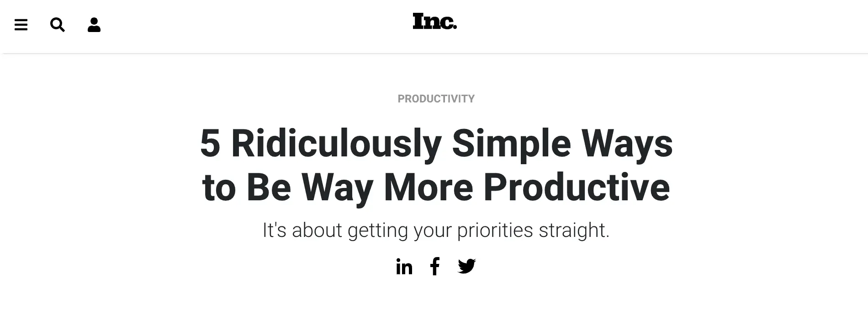
Task: Click the word 'priorities' in the subheading
Action: (x=495, y=231)
